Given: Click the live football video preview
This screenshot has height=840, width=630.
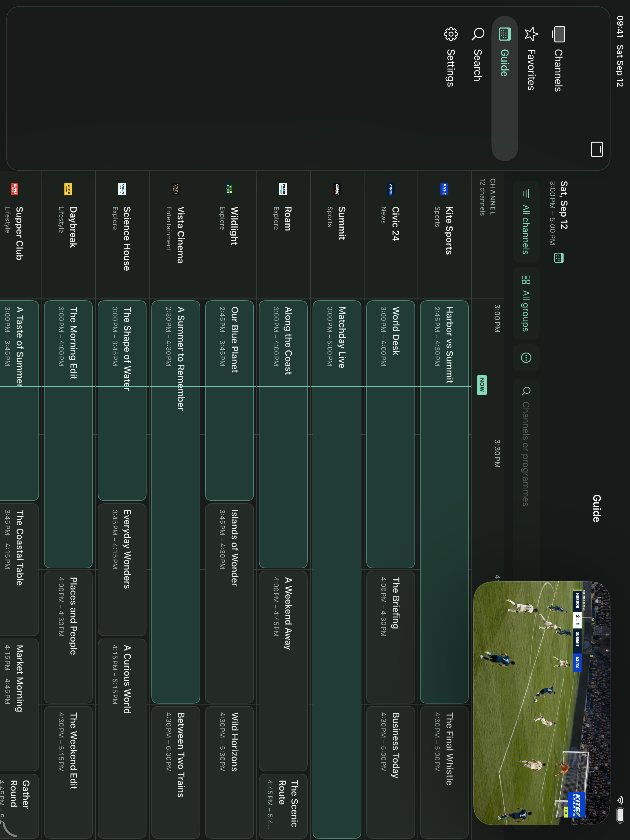Looking at the screenshot, I should [542, 703].
